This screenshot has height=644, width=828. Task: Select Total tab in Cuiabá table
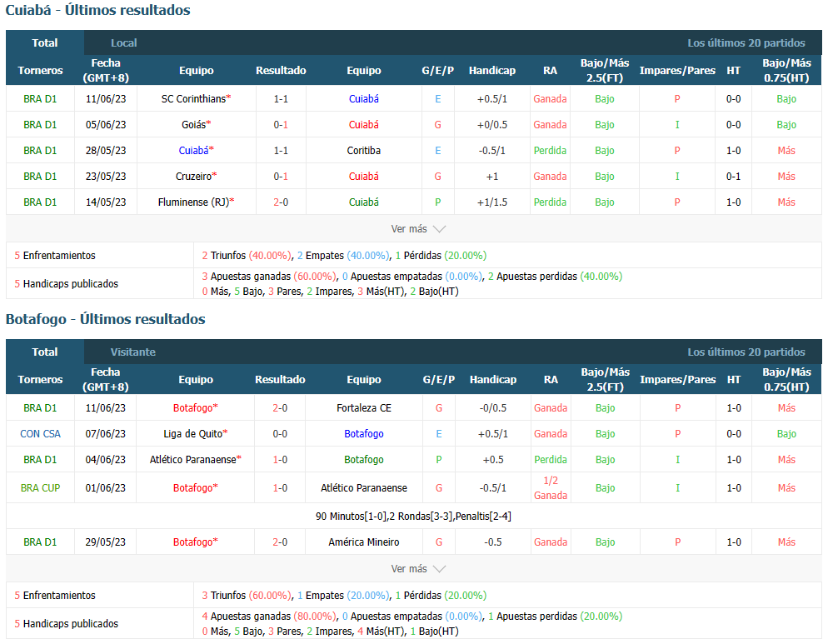(x=45, y=42)
